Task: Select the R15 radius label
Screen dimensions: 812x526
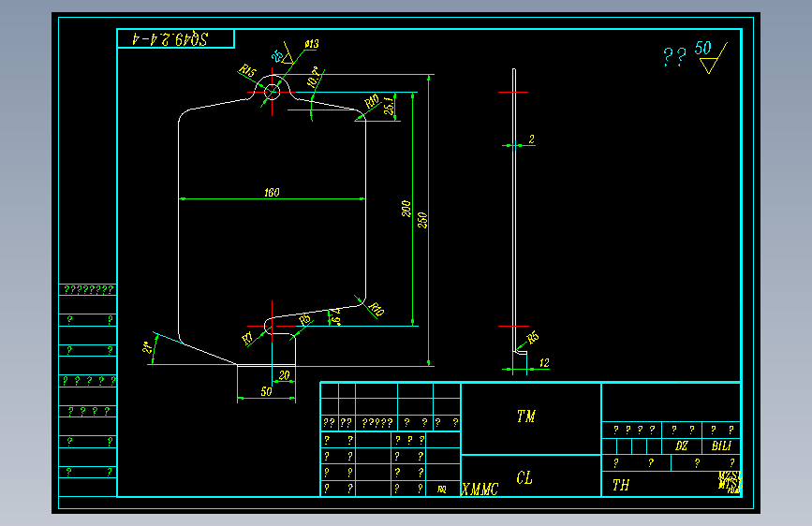Action: 247,70
